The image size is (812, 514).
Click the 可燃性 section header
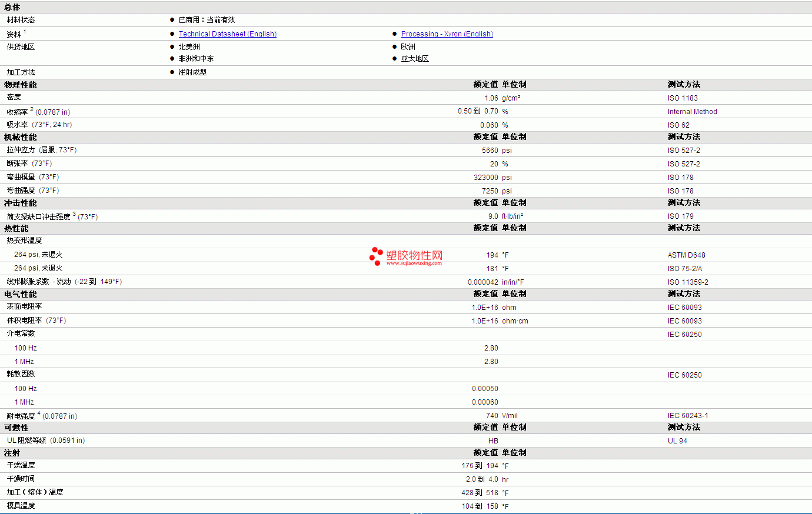tap(16, 428)
